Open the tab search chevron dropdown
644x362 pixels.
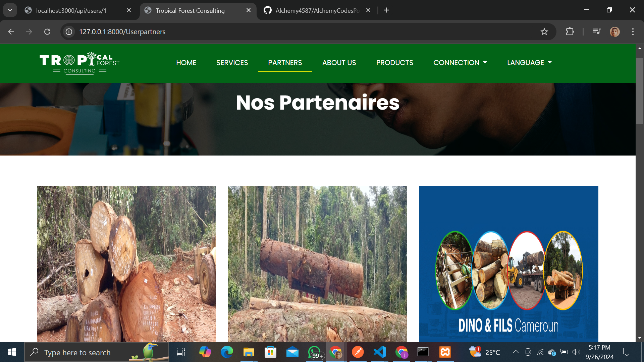pos(10,10)
